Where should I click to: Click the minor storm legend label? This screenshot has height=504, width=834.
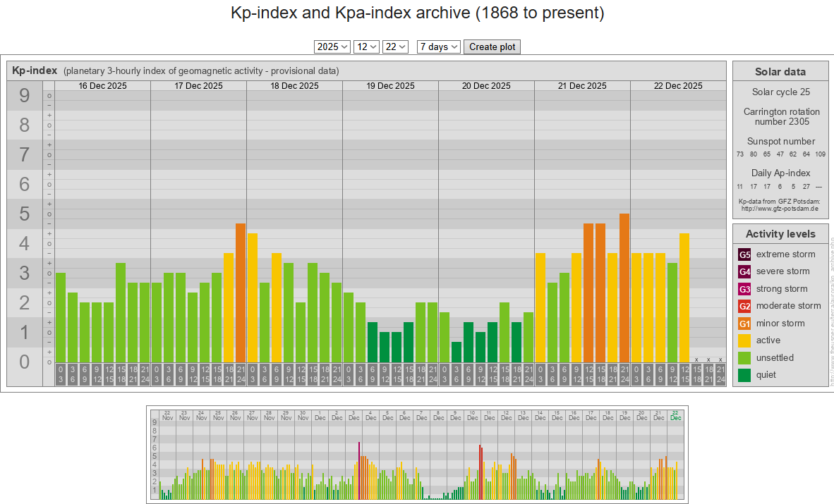click(780, 324)
